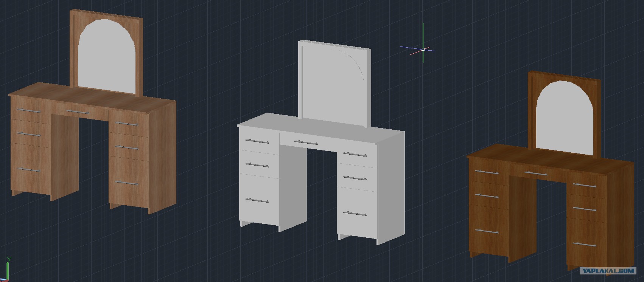
Task: Select the center drawer handle on the white table
Action: pos(306,143)
